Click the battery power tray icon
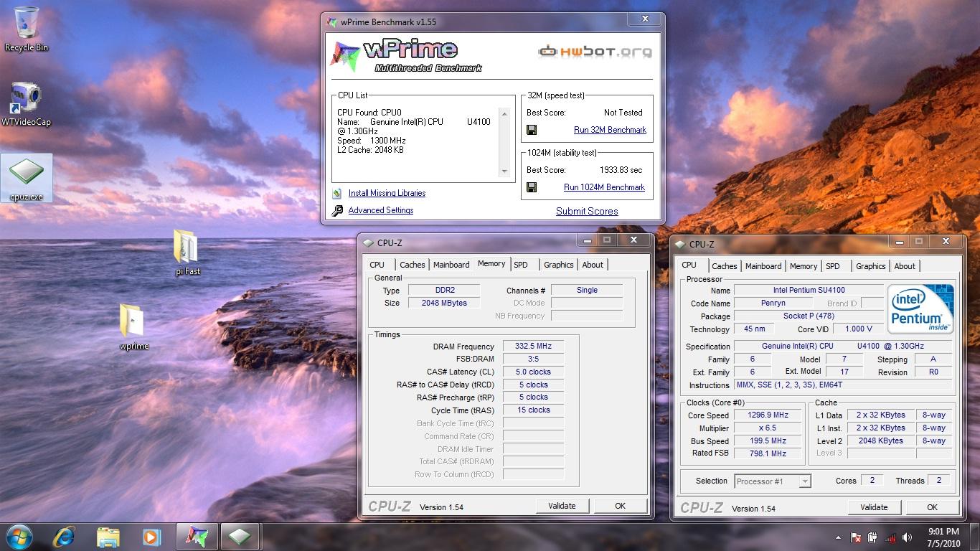 (x=873, y=537)
